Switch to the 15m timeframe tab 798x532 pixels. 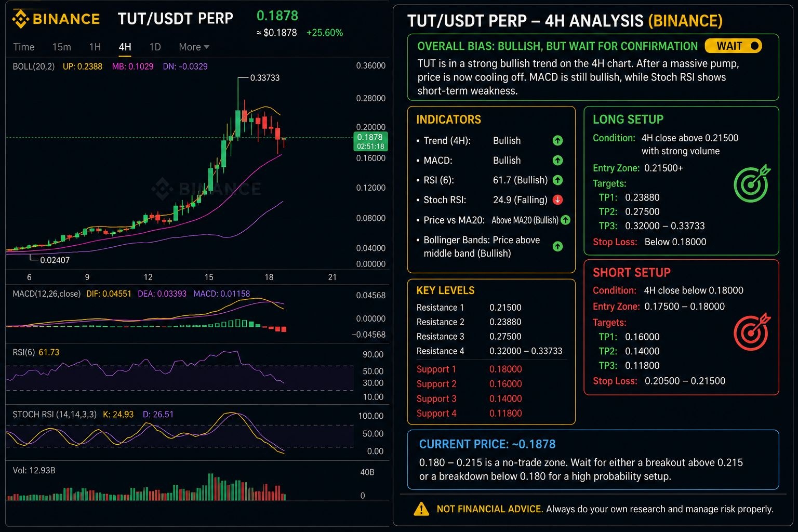point(62,47)
